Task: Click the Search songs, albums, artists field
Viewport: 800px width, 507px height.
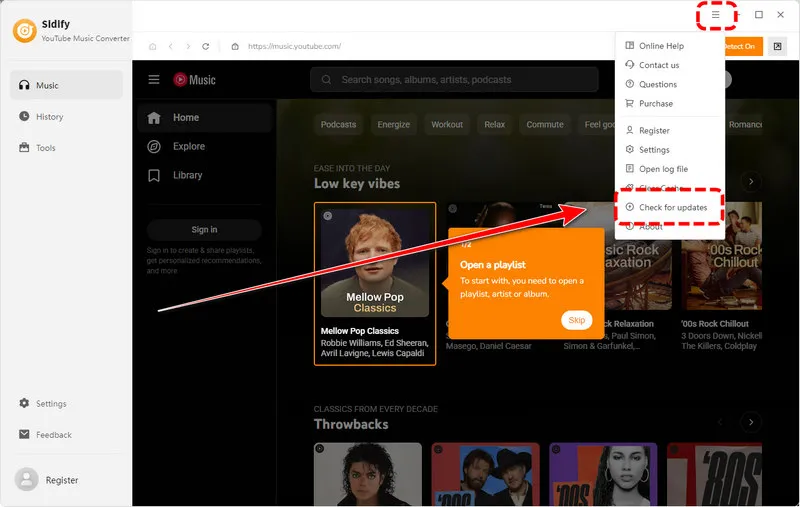Action: [454, 80]
